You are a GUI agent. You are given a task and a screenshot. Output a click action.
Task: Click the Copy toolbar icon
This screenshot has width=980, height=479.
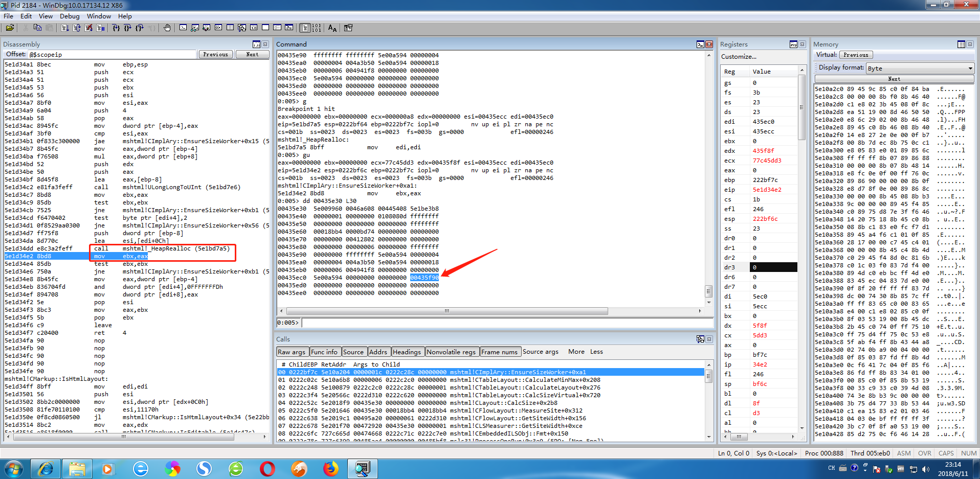pos(37,28)
